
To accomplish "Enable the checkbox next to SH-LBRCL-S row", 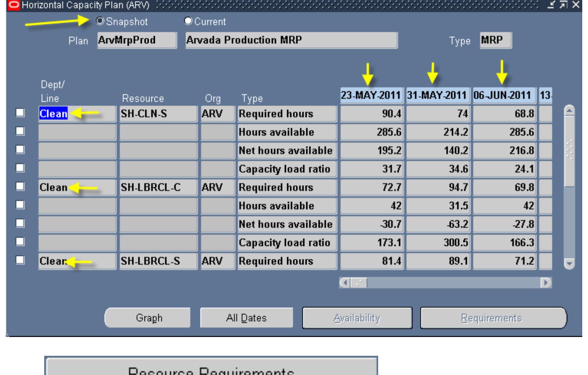I will click(20, 260).
